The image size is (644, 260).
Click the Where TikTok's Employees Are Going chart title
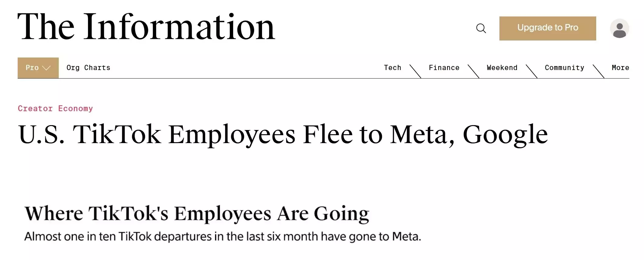coord(197,213)
